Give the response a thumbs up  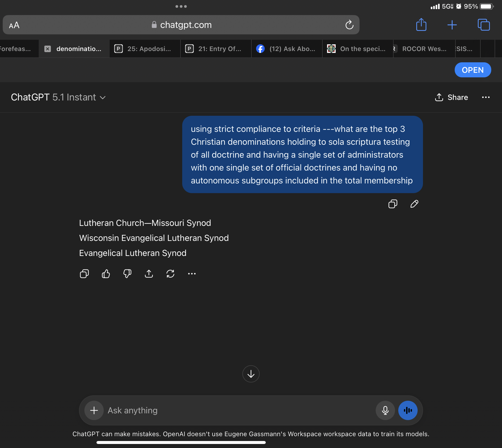tap(106, 274)
